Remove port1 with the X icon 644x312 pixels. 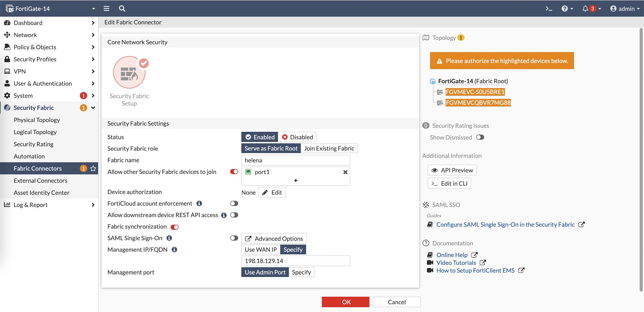tap(345, 172)
